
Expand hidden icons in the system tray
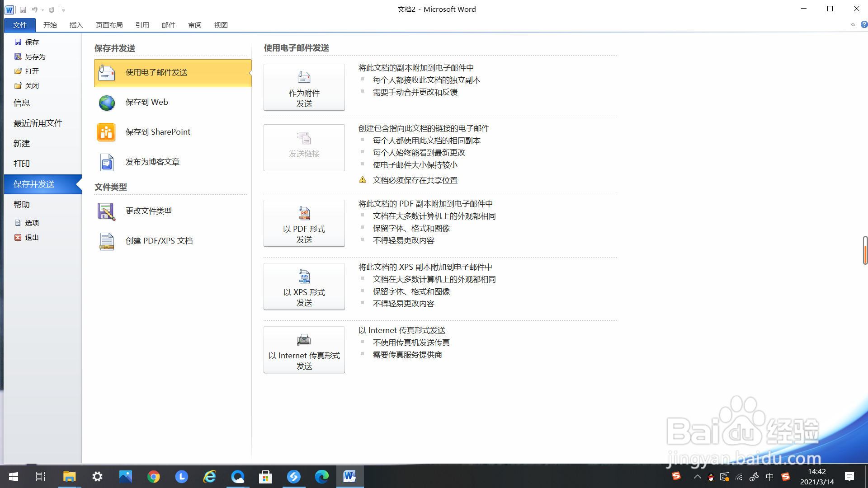pos(697,477)
